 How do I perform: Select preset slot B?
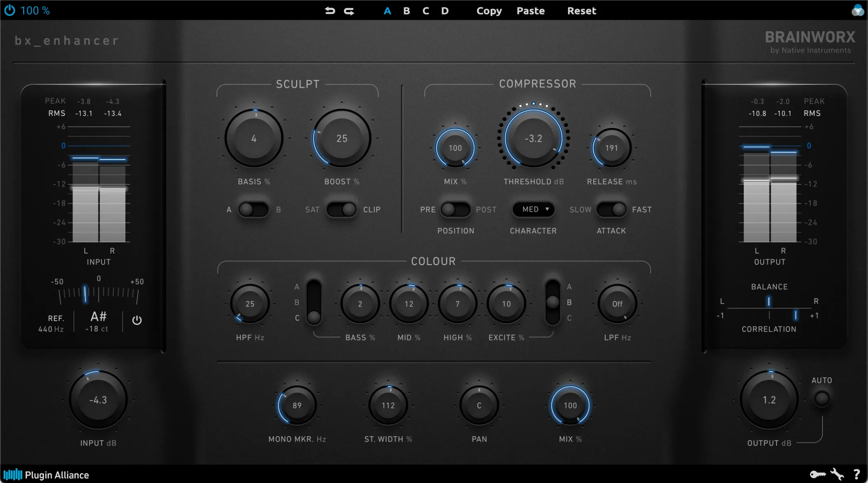[406, 11]
